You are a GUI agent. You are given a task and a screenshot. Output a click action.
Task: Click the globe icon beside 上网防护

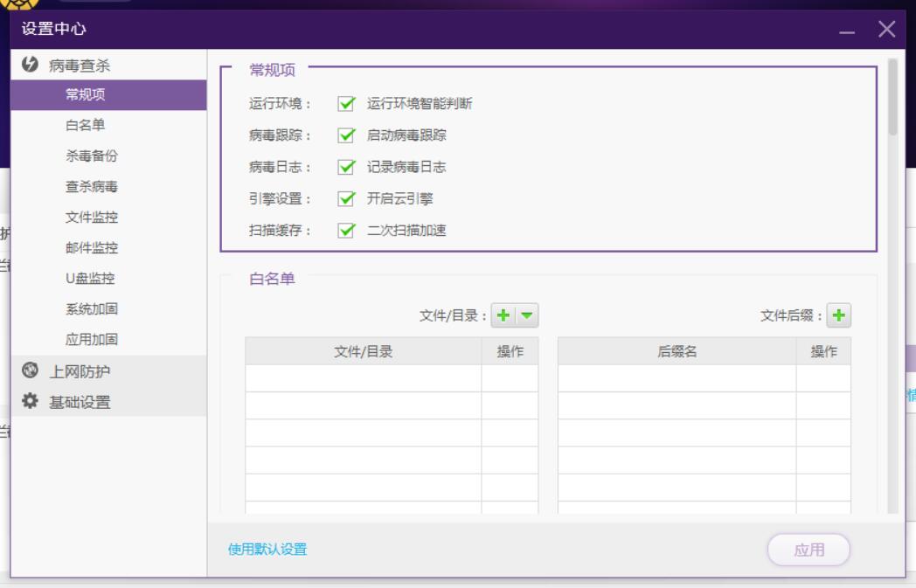pyautogui.click(x=30, y=371)
